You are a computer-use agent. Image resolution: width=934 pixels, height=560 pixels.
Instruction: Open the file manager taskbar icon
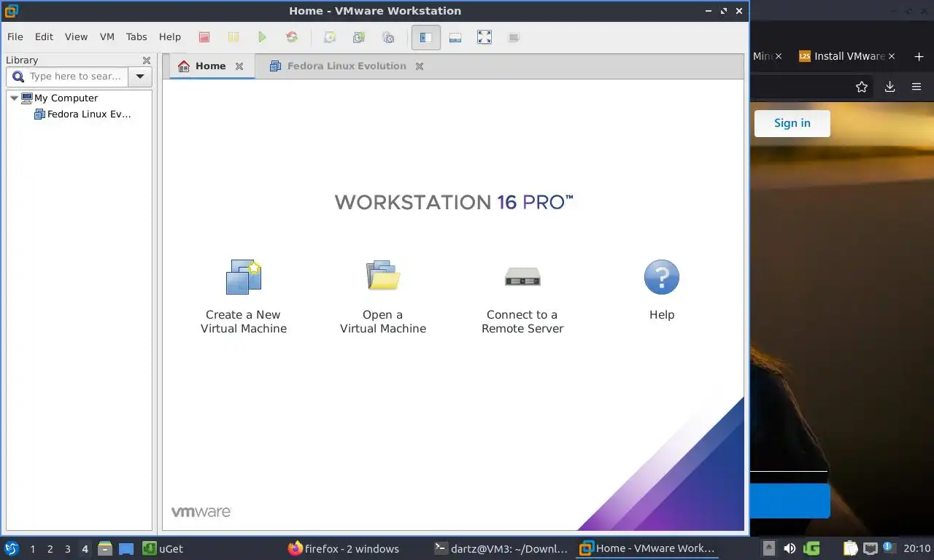pyautogui.click(x=105, y=549)
